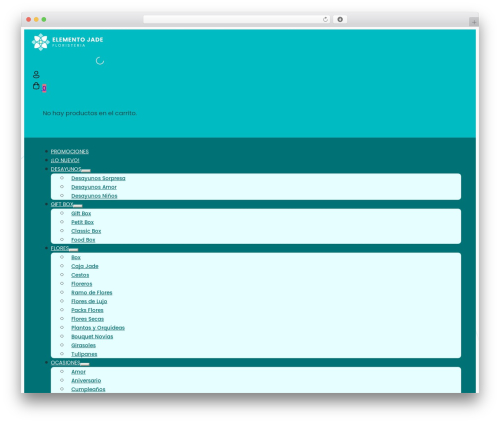The image size is (500, 423).
Task: Click the 'No hay productos en el carrito.' text
Action: point(90,113)
